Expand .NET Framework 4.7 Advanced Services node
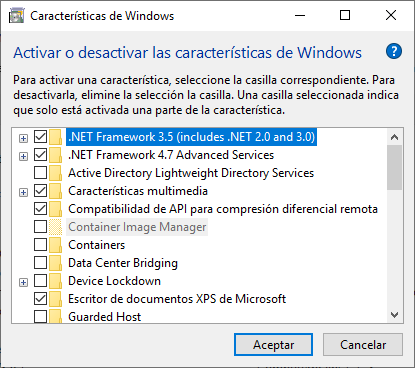415x368 pixels. tap(23, 156)
